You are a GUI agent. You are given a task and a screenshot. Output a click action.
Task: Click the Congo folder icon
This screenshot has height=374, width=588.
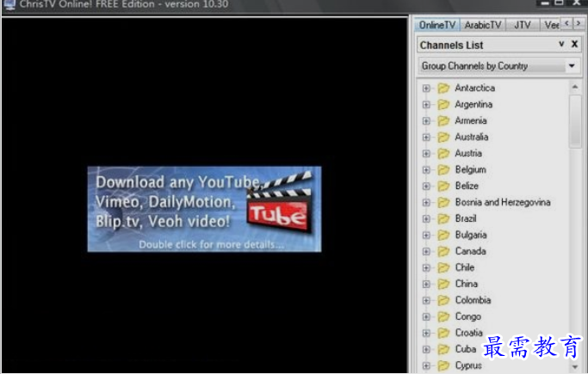click(443, 316)
